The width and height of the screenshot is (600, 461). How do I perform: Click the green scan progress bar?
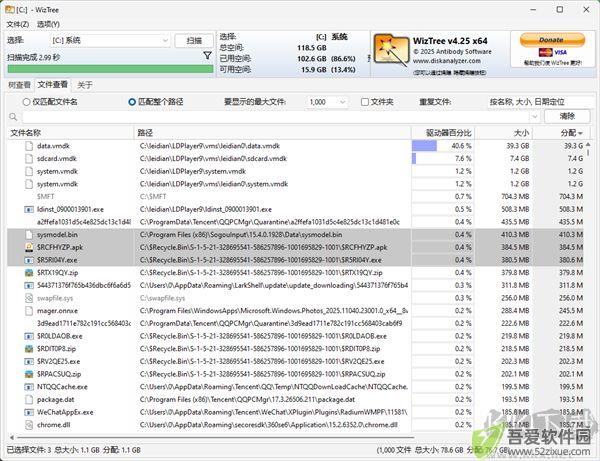point(111,69)
